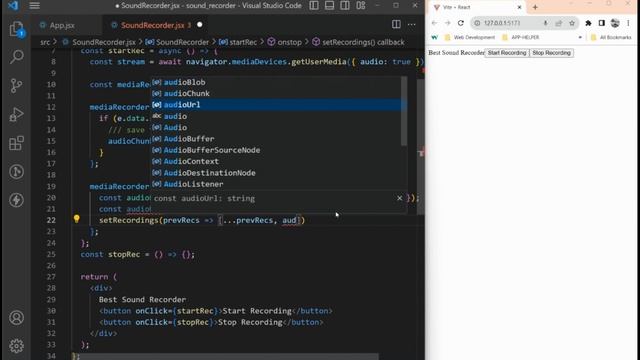The image size is (640, 360).
Task: Go forward in the browser
Action: pyautogui.click(x=447, y=23)
